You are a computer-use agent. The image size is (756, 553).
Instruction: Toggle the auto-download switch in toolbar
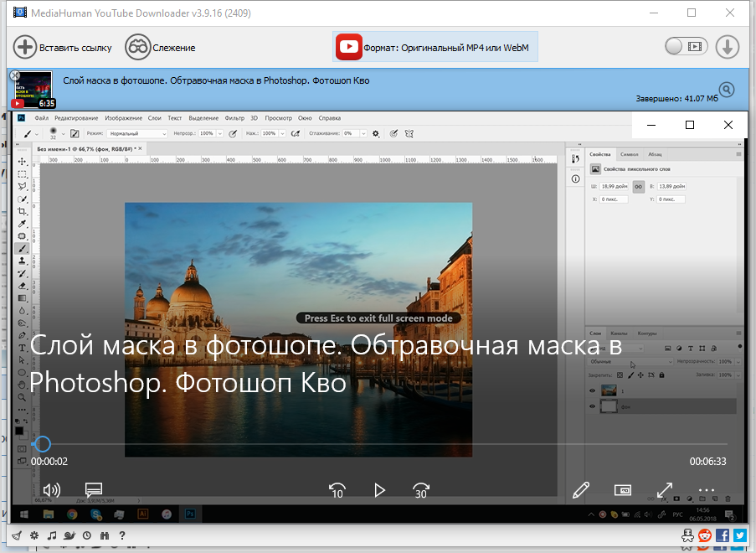[686, 48]
